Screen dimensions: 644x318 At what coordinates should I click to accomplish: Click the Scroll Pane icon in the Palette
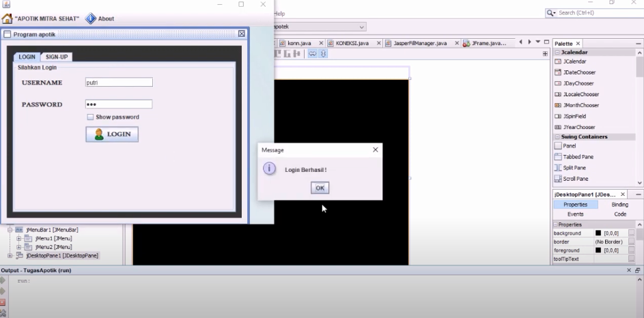pyautogui.click(x=558, y=179)
